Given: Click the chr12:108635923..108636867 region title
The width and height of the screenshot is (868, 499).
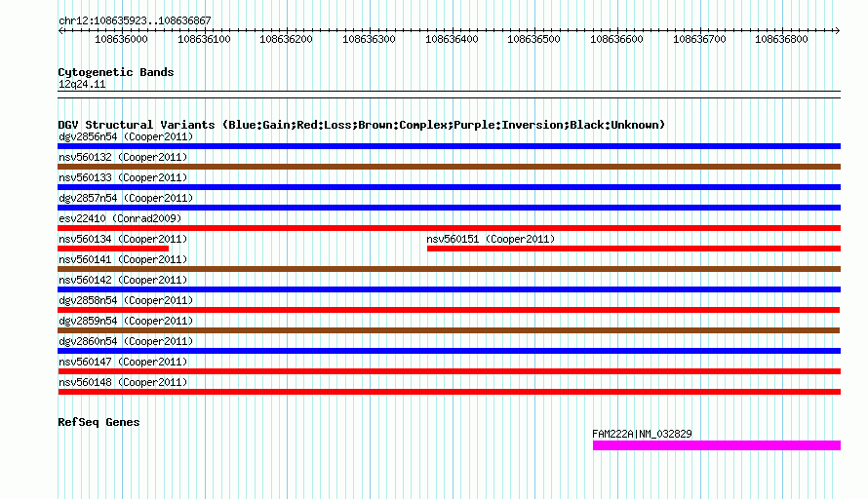Looking at the screenshot, I should tap(135, 20).
